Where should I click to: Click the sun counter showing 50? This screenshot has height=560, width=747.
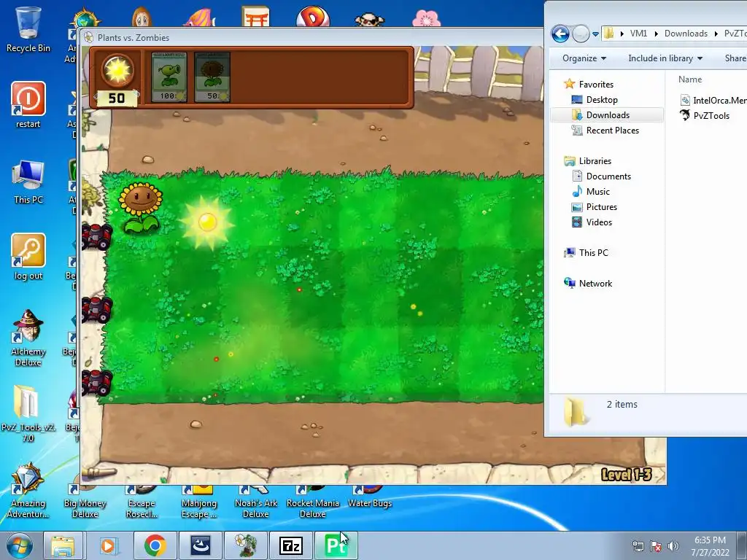[x=117, y=98]
